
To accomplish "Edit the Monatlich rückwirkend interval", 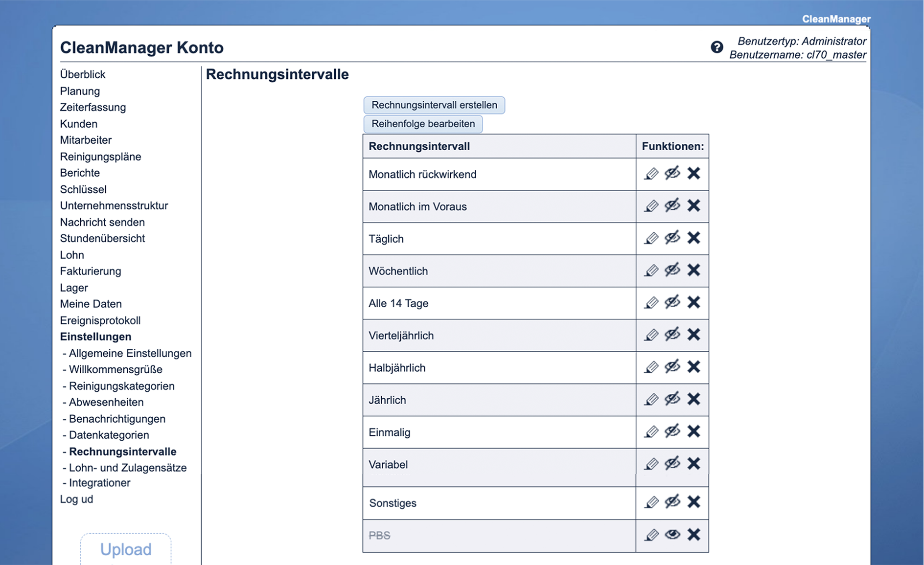I will pyautogui.click(x=651, y=174).
